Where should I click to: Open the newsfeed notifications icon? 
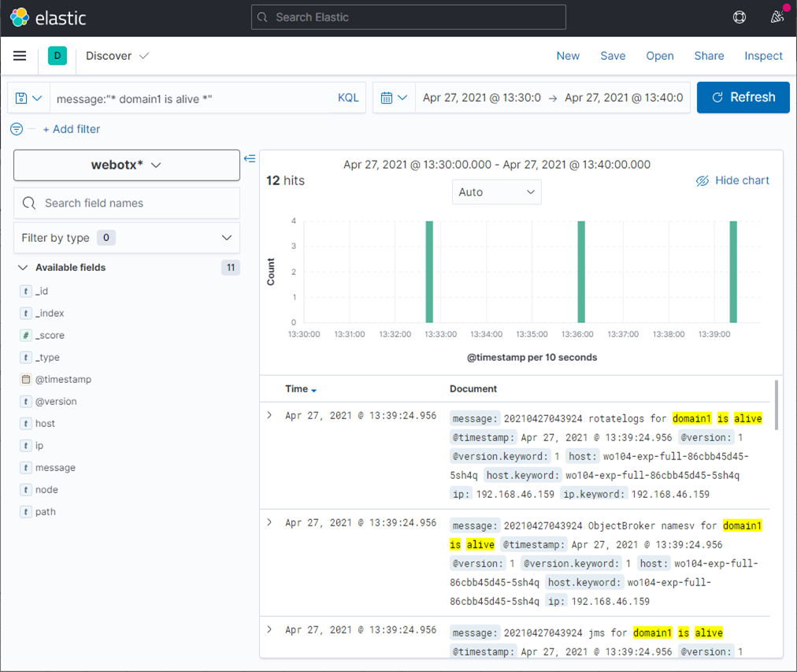(777, 17)
